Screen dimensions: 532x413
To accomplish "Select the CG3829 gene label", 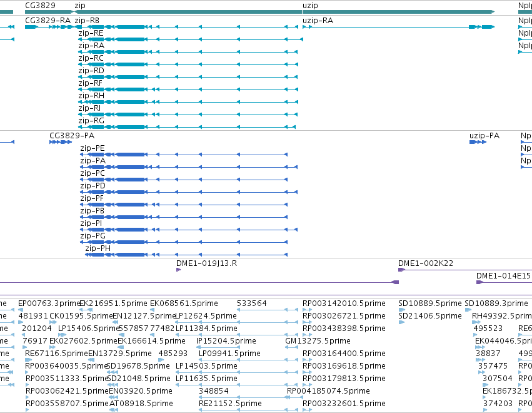I will pyautogui.click(x=40, y=6).
